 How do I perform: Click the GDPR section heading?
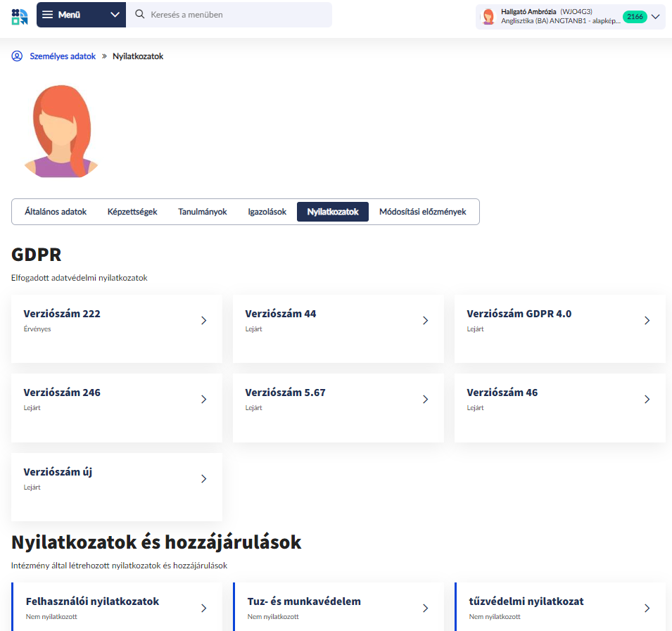point(37,255)
